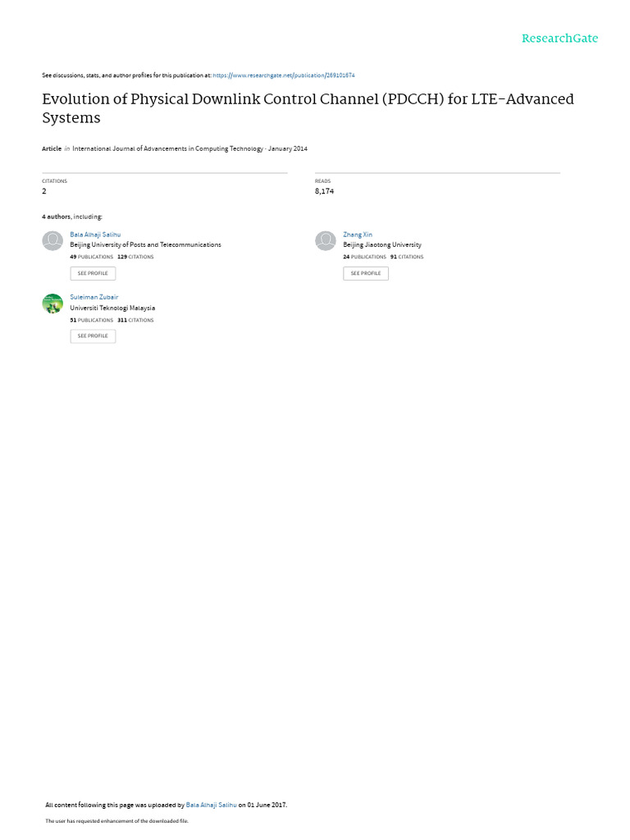This screenshot has height=840, width=630.
Task: Click Bala Alhaji Salihu's avatar icon
Action: pyautogui.click(x=52, y=241)
